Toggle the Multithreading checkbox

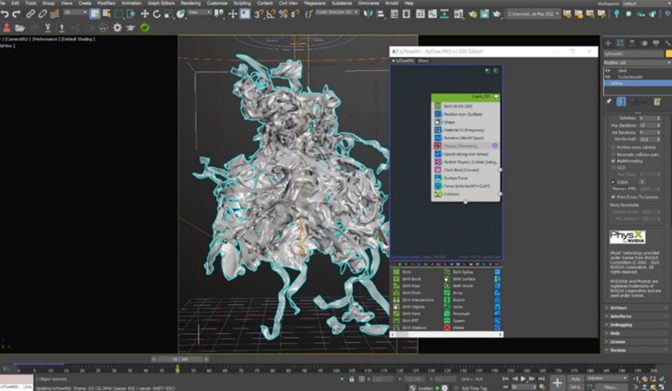tap(613, 161)
